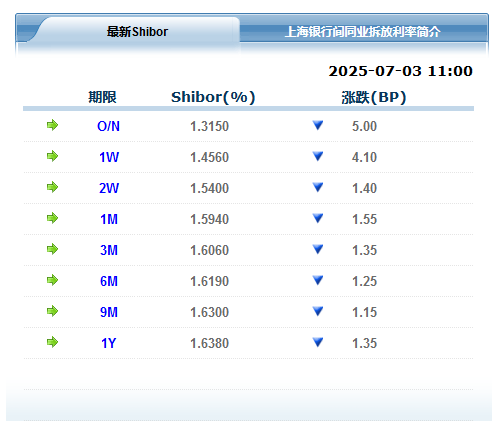Screen dimensions: 500x424
Task: Click the green arrow beside 9M
Action: click(52, 311)
